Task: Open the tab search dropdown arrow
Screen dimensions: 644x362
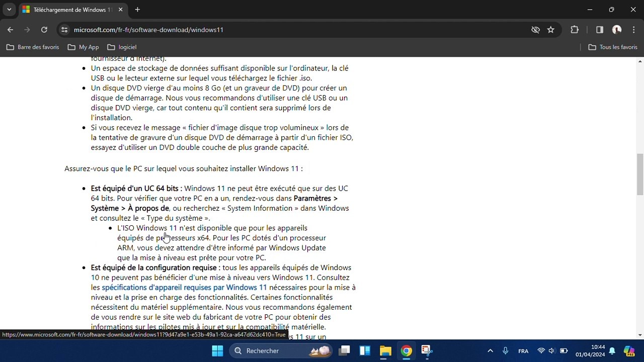Action: [x=9, y=10]
